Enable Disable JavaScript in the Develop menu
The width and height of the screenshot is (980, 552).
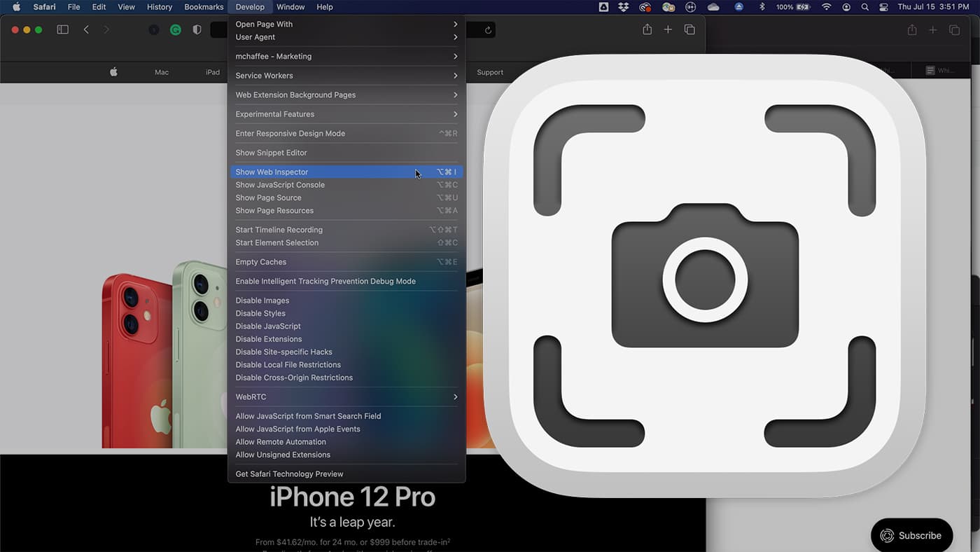(268, 326)
